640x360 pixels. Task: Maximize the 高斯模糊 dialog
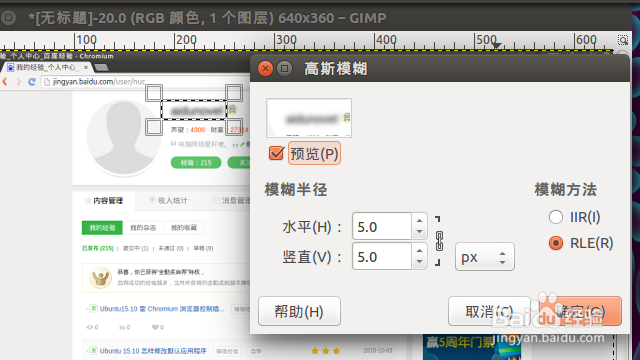point(284,68)
